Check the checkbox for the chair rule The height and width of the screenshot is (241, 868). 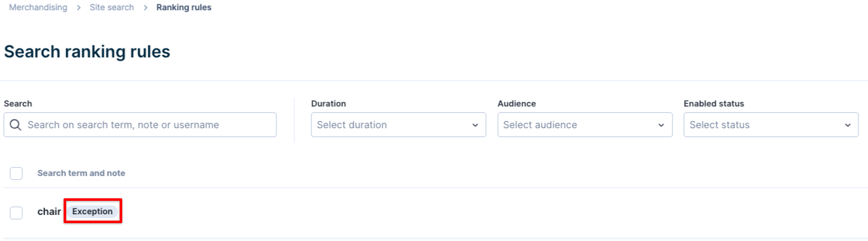[x=17, y=213]
